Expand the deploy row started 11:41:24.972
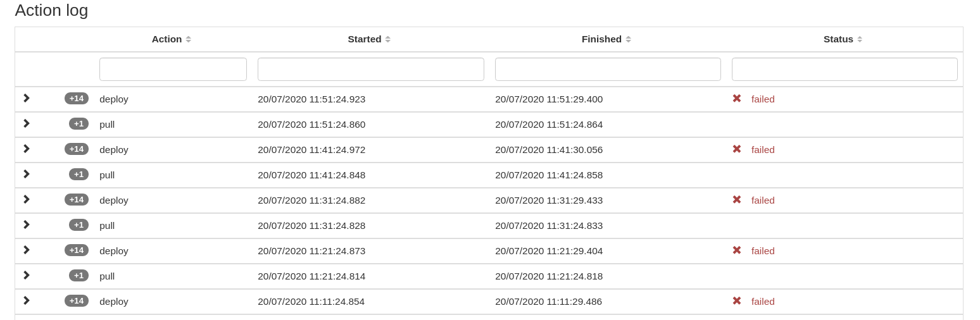The width and height of the screenshot is (980, 320). 27,149
